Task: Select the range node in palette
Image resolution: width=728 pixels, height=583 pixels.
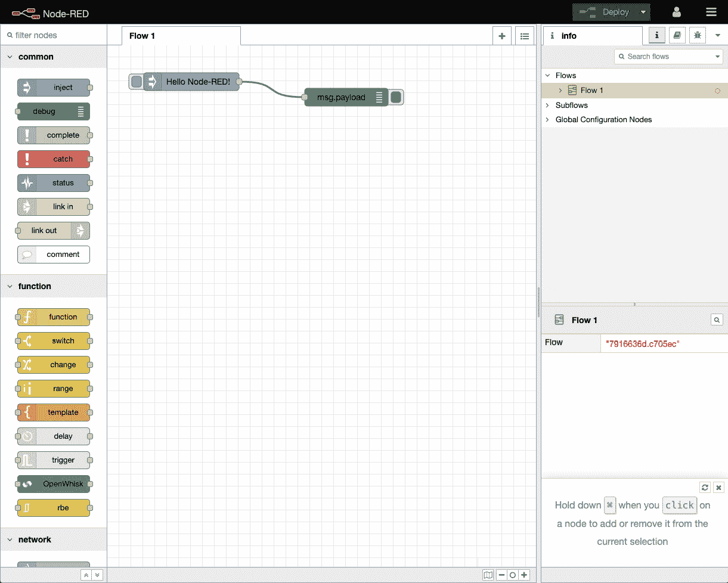Action: [54, 389]
